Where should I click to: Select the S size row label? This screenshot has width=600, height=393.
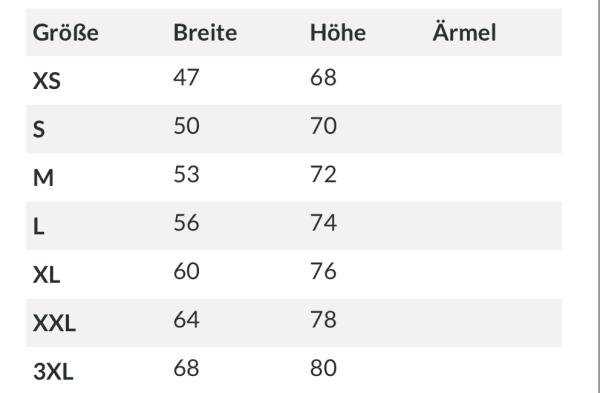tap(39, 129)
